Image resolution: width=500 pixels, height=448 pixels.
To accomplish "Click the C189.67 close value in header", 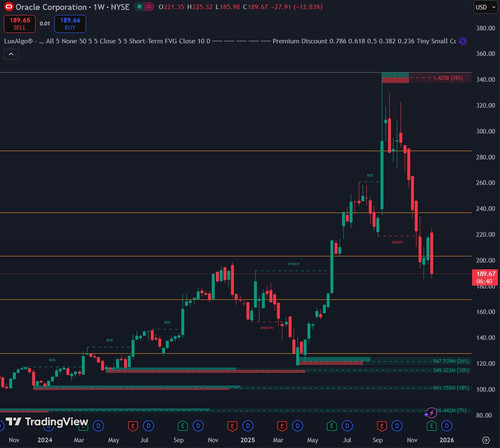I will point(255,7).
